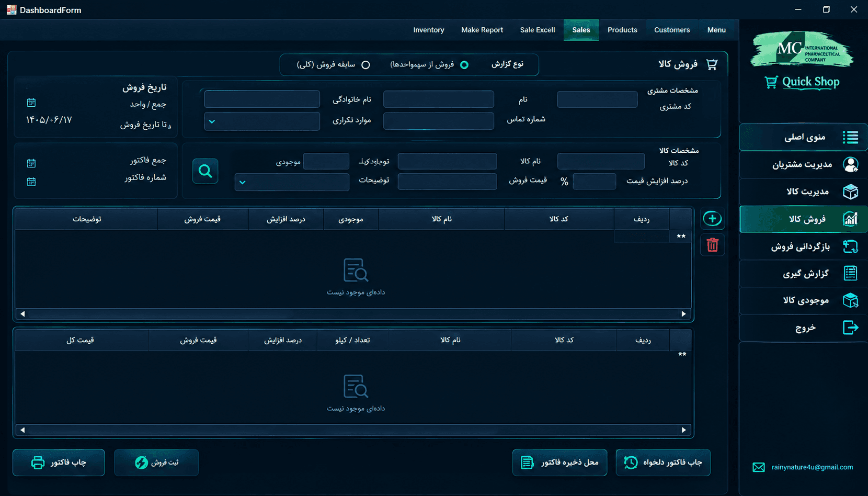Click the ثبت فروش button
Viewport: 868px width, 496px height.
pyautogui.click(x=156, y=463)
